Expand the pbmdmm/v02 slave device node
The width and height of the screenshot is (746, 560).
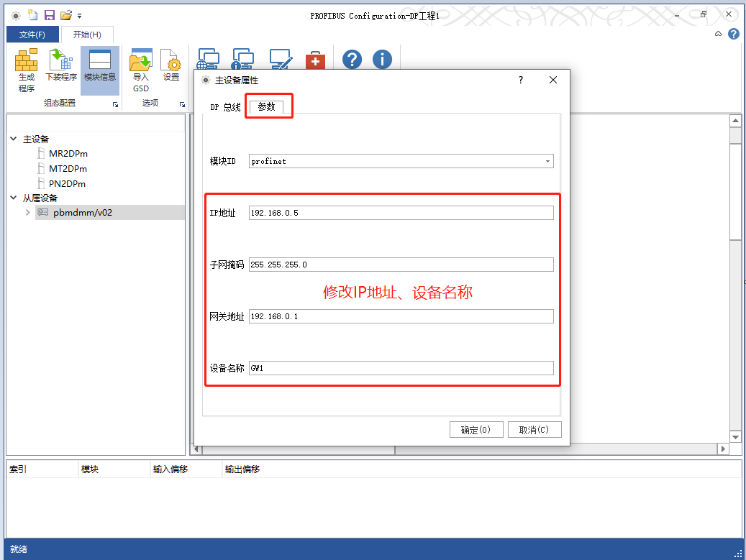coord(27,212)
